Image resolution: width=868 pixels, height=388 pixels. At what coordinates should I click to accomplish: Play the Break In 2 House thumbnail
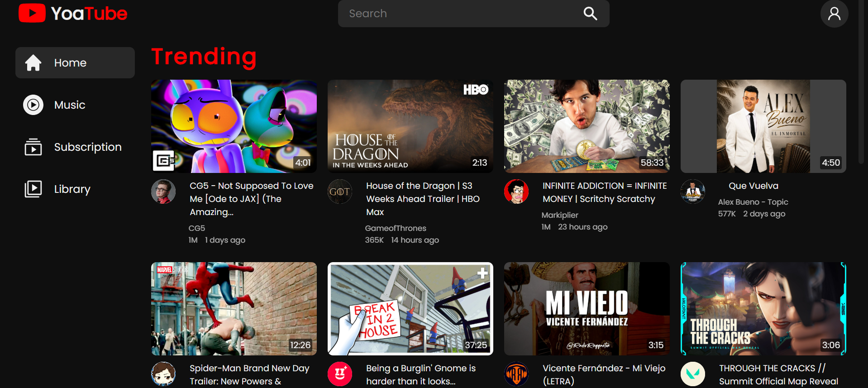click(410, 309)
